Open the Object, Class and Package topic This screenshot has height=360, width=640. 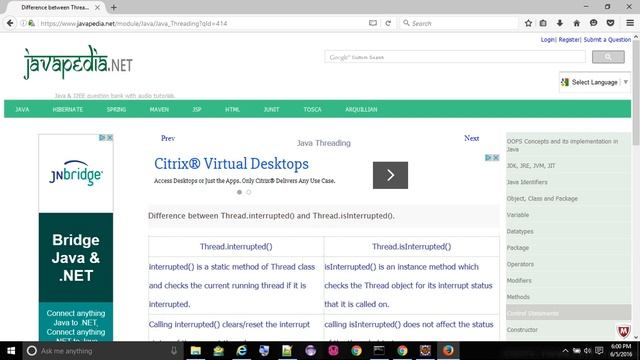pyautogui.click(x=542, y=198)
